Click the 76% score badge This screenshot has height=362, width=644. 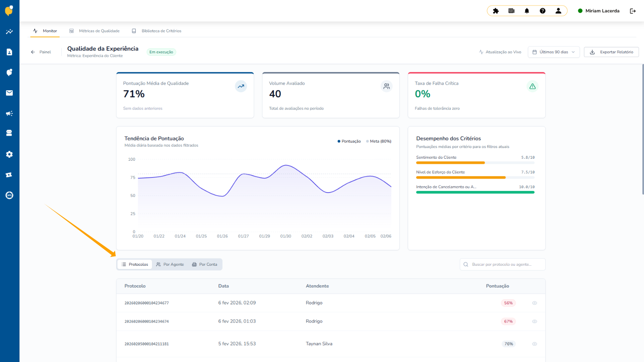[509, 344]
